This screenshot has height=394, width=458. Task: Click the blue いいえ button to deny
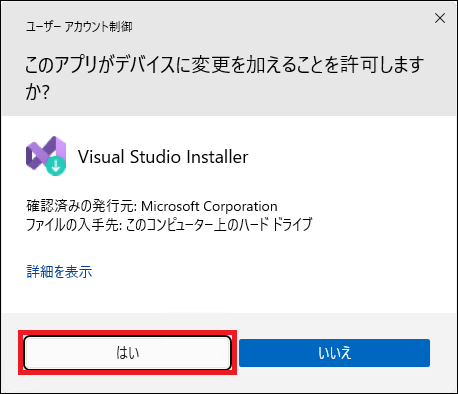click(x=334, y=353)
